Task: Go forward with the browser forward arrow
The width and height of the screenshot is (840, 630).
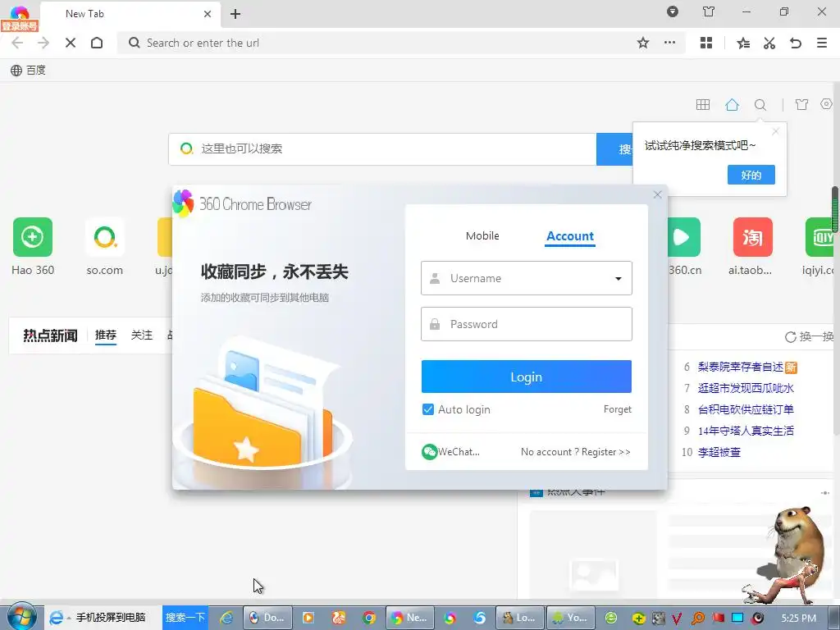Action: [x=43, y=43]
